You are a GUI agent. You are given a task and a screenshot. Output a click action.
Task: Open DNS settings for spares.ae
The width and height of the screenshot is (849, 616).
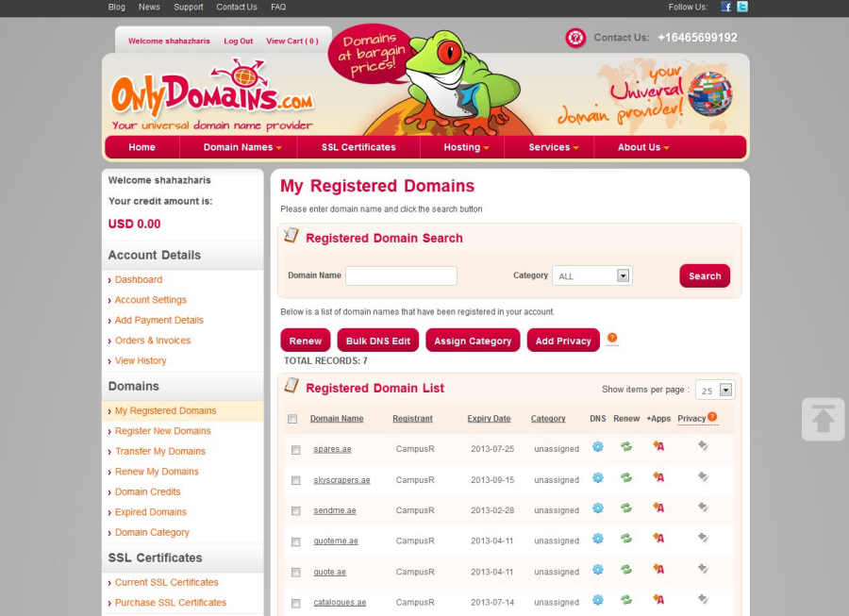tap(598, 446)
